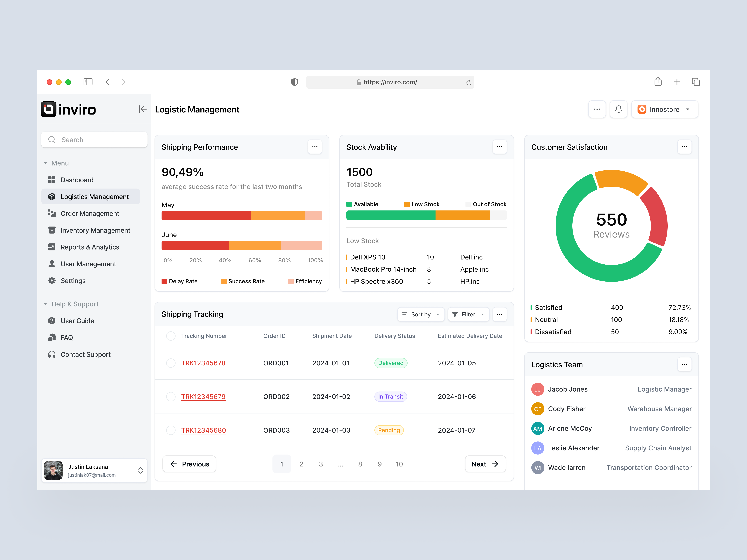Tick the select-all checkbox in the table header
The width and height of the screenshot is (747, 560).
(x=171, y=336)
